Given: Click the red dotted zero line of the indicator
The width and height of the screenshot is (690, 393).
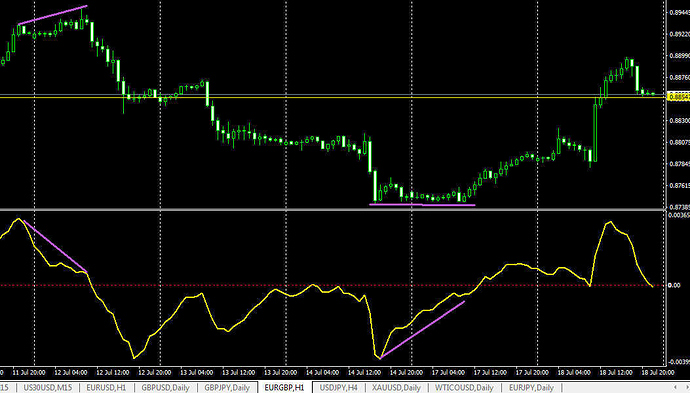Looking at the screenshot, I should (333, 285).
